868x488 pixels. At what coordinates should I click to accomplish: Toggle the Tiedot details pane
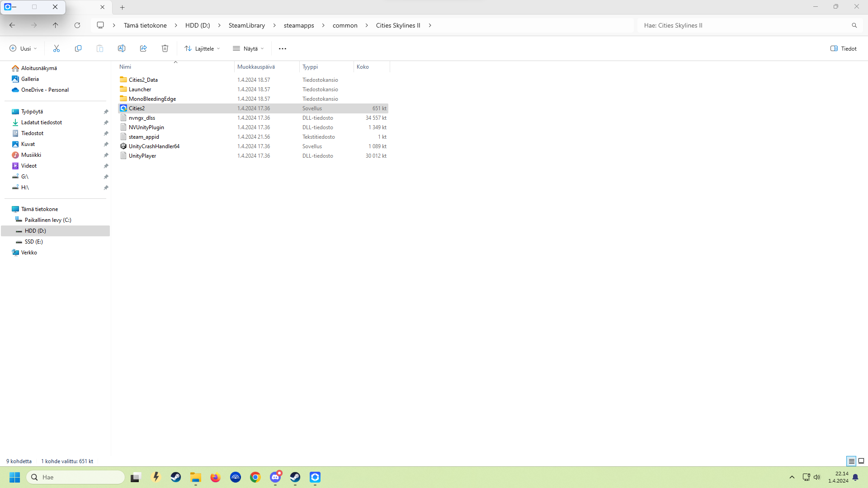pos(844,48)
